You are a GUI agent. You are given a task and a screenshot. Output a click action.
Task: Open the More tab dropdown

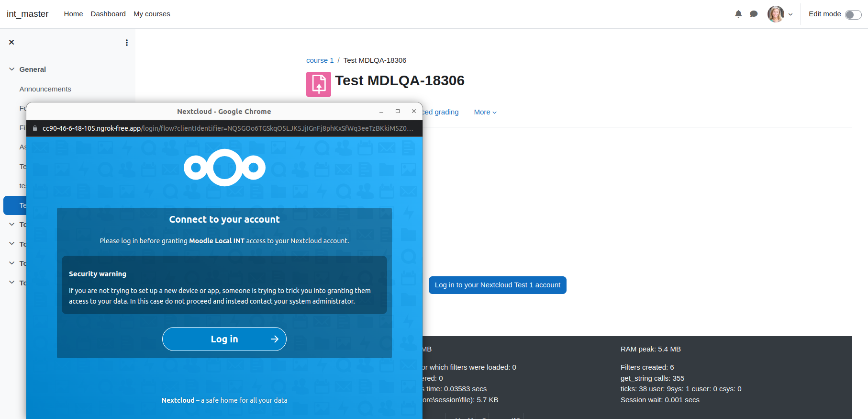(x=485, y=112)
